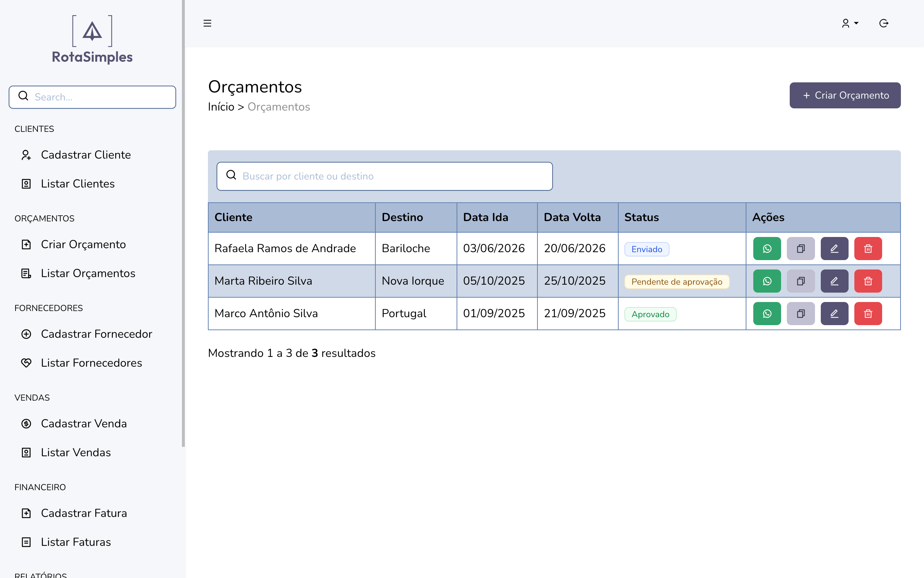
Task: Click date 03/06/2026 cell
Action: [497, 249]
